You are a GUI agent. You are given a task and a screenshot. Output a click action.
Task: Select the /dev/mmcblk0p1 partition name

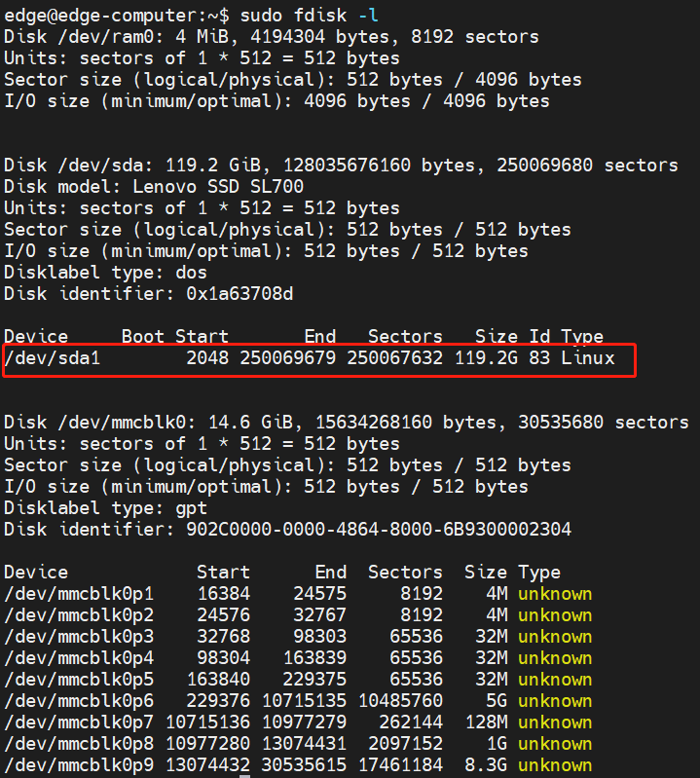coord(79,593)
